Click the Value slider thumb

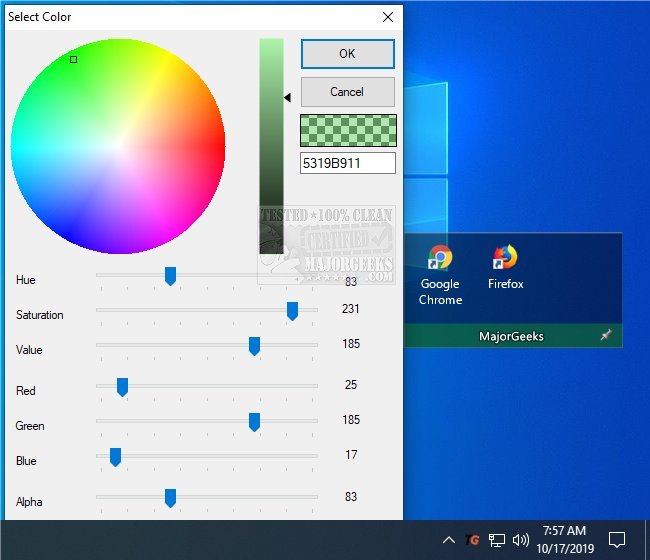pyautogui.click(x=254, y=346)
